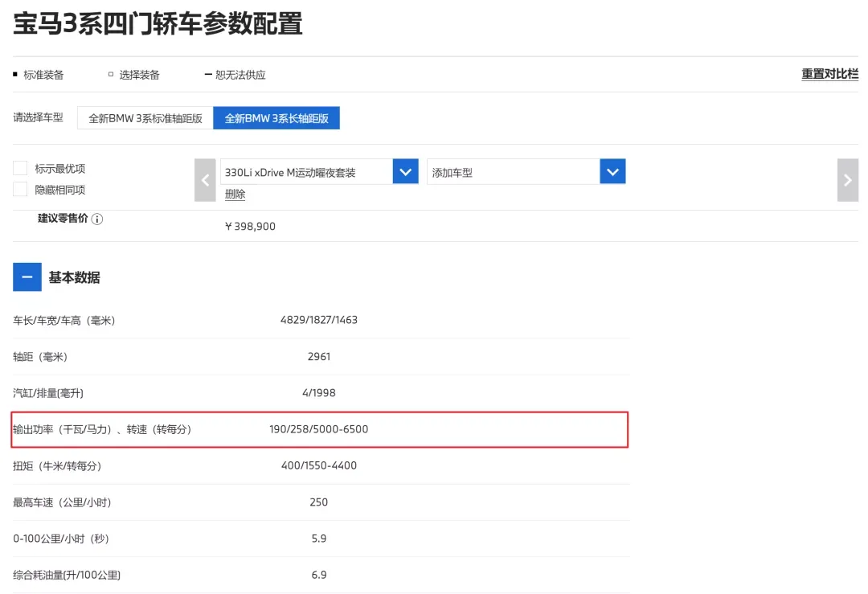Click the 扭矩 (牛米/转每分) row label

point(58,466)
